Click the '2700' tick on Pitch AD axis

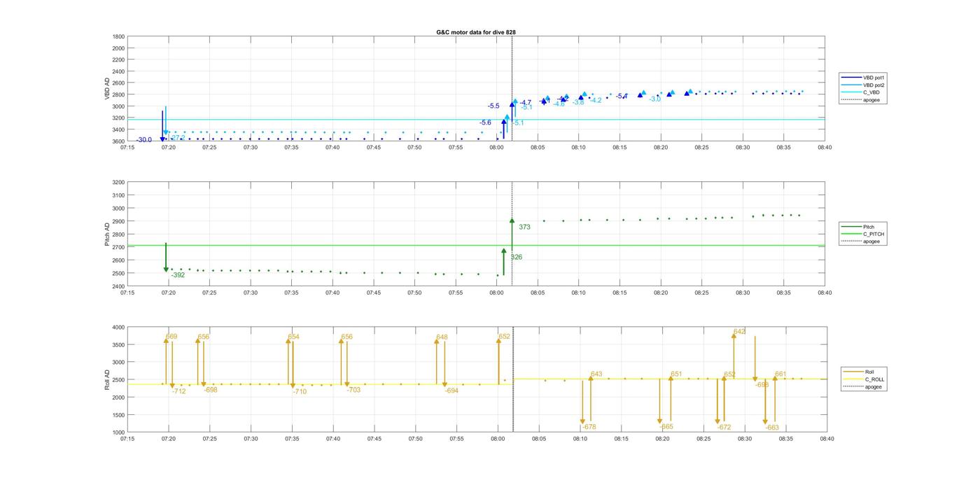coord(118,247)
